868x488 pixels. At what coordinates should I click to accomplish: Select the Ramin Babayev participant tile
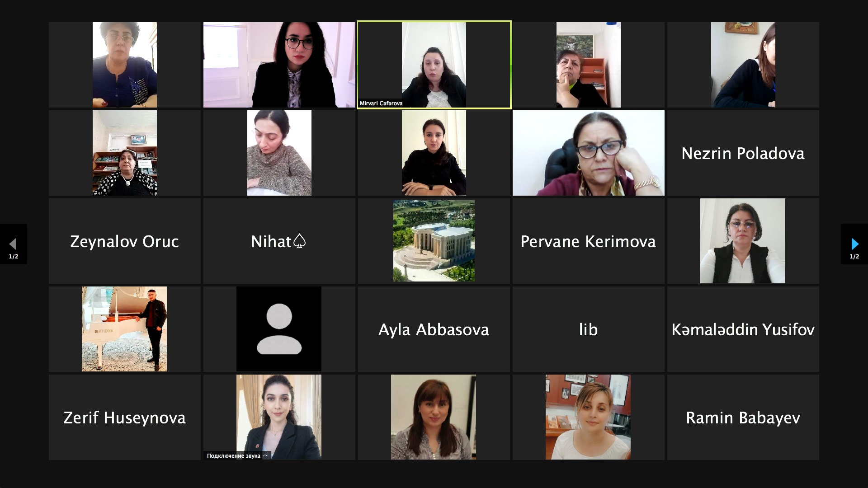(x=743, y=417)
